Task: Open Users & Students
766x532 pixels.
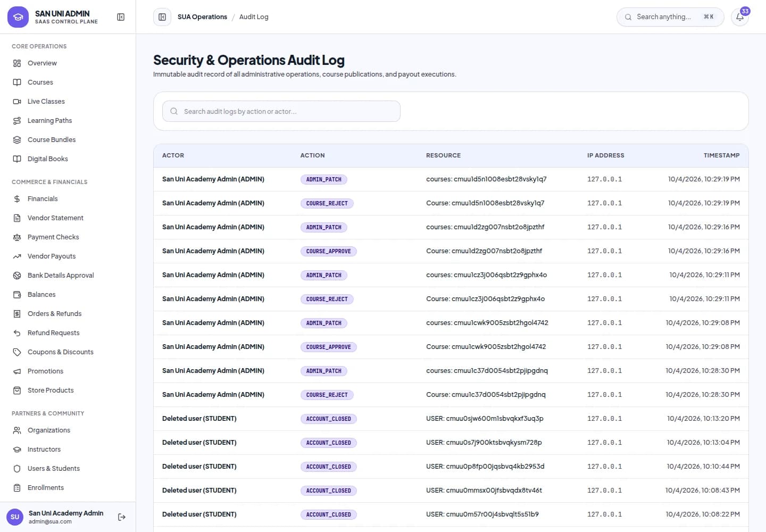Action: pos(54,469)
